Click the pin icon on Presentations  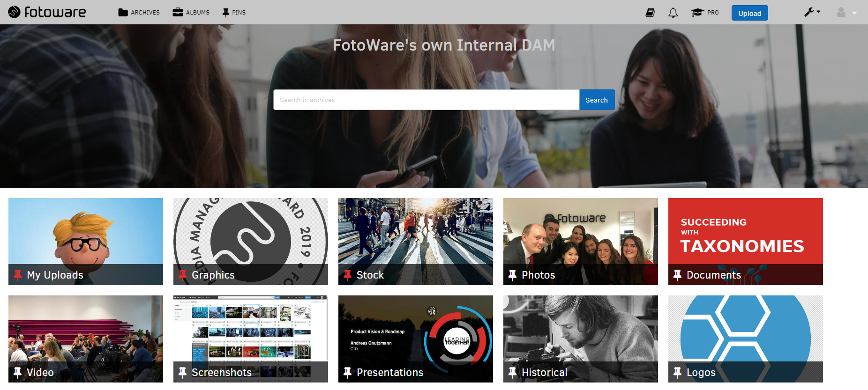point(348,373)
